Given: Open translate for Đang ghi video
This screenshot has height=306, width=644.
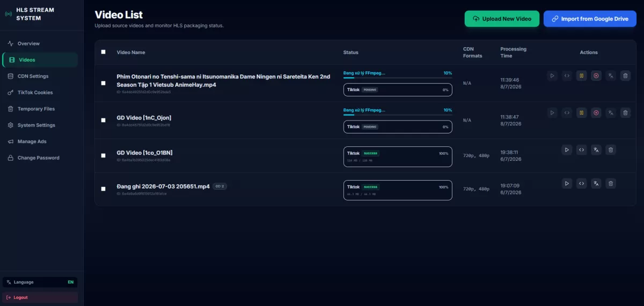Looking at the screenshot, I should (x=596, y=184).
